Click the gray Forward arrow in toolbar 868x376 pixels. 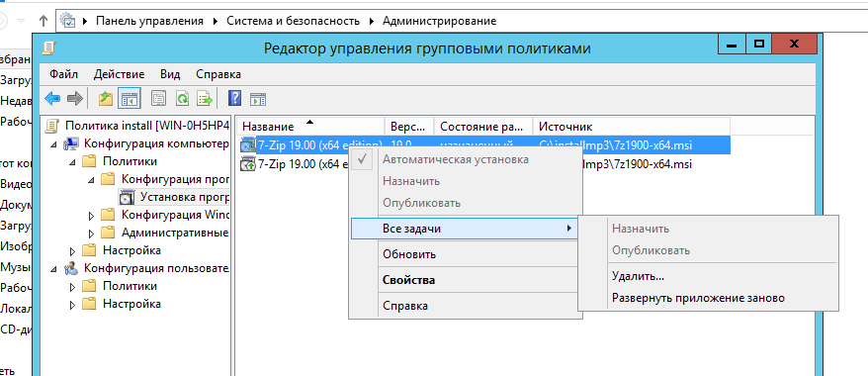coord(75,99)
